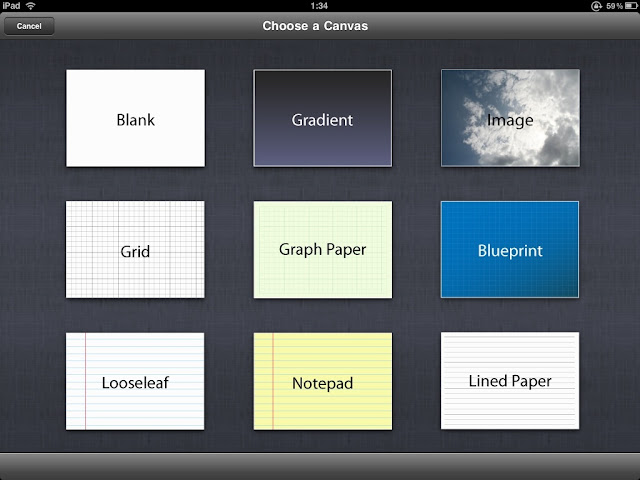Choose the Blank canvas
The height and width of the screenshot is (480, 640).
[136, 118]
